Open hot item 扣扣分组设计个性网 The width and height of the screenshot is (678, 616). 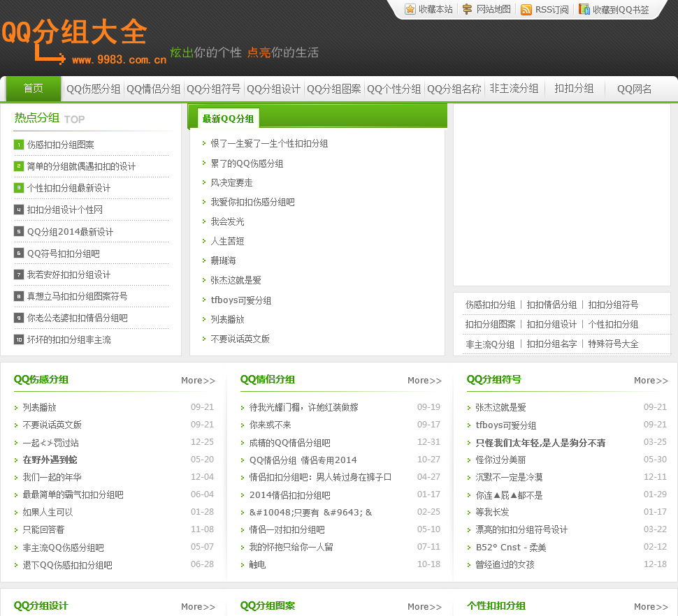65,210
